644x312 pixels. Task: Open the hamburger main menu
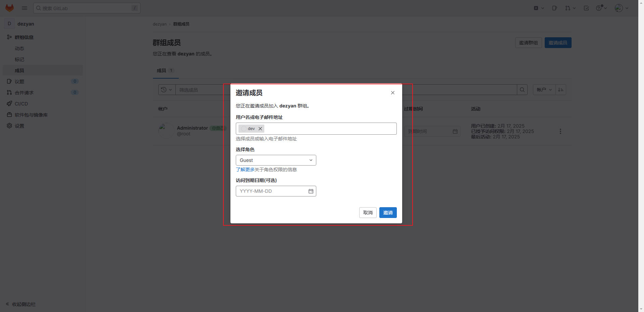(x=24, y=8)
